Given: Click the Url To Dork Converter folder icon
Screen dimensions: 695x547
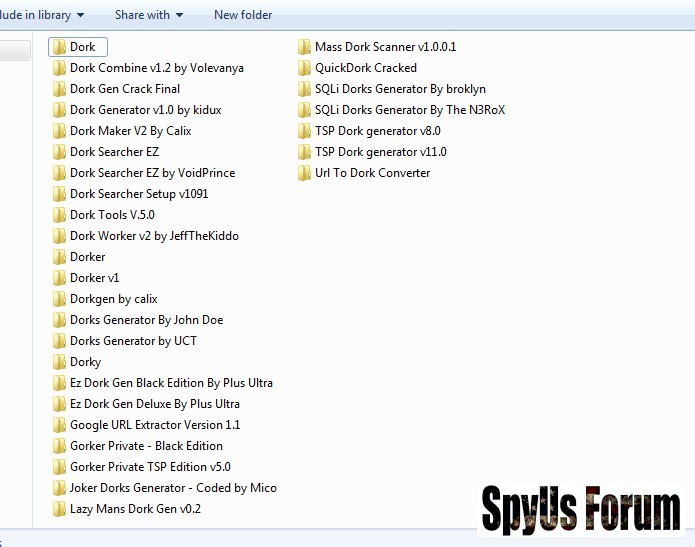Looking at the screenshot, I should tap(304, 173).
